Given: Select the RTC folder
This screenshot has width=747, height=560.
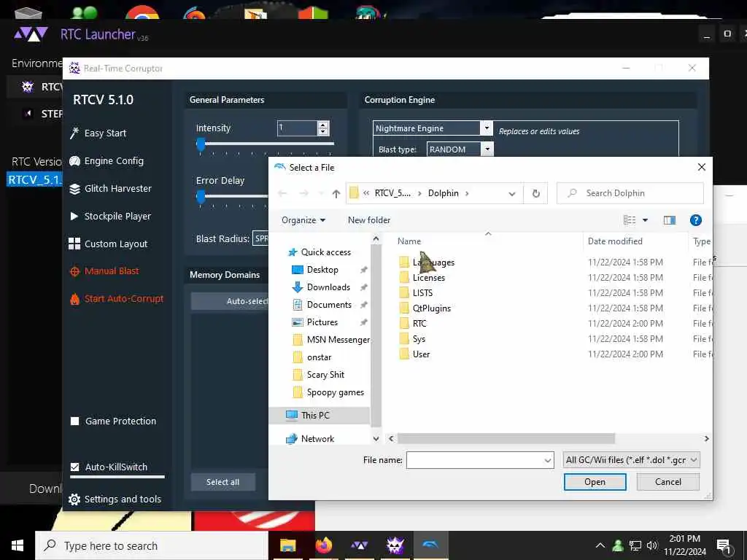Looking at the screenshot, I should pyautogui.click(x=419, y=323).
